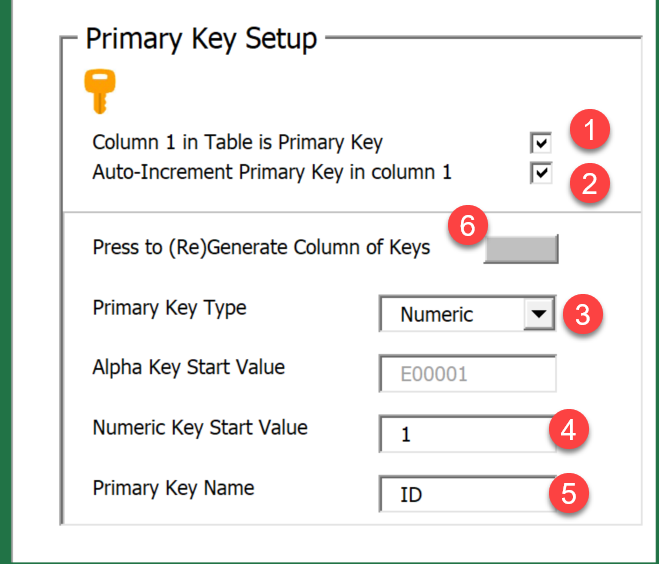Open the Primary Key Type dropdown arrow
The width and height of the screenshot is (659, 564).
click(538, 314)
